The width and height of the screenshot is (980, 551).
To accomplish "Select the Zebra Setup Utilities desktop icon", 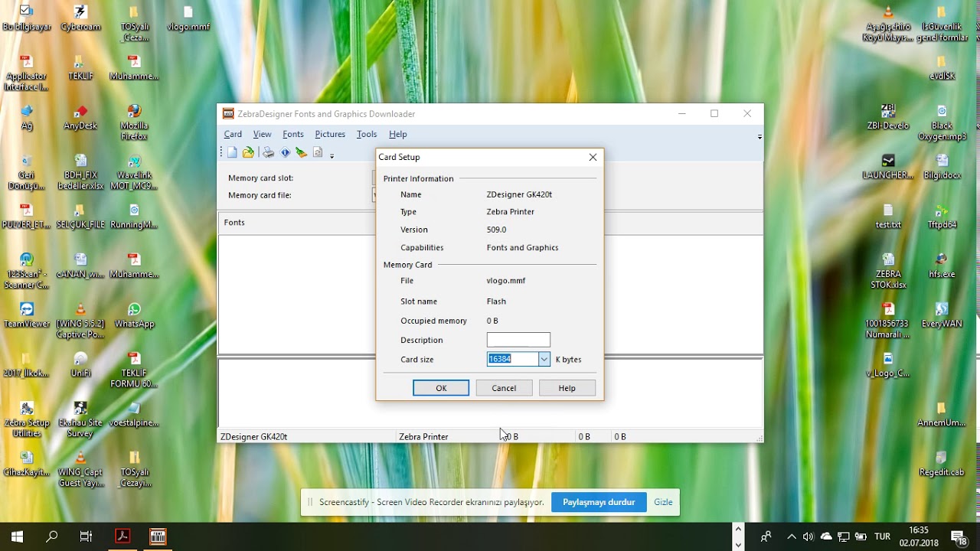I will (27, 419).
